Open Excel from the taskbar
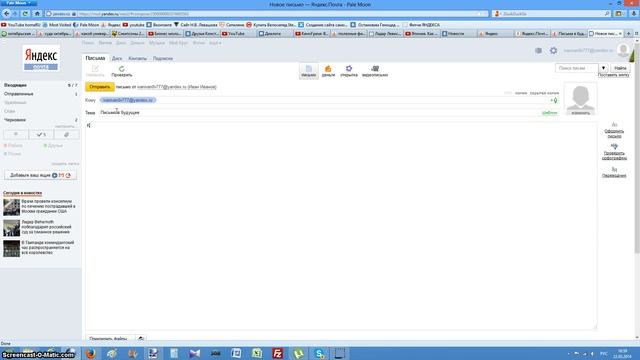This screenshot has width=640, height=360. click(x=257, y=353)
